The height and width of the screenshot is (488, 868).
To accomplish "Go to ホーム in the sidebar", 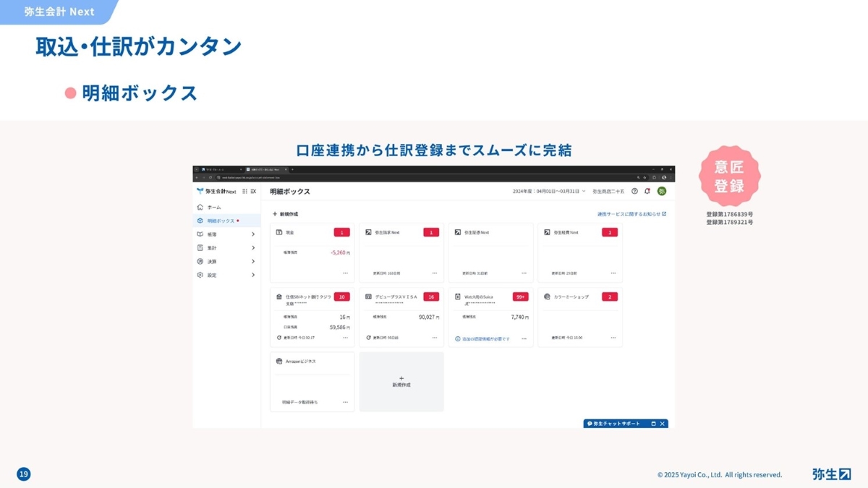I will [x=226, y=207].
